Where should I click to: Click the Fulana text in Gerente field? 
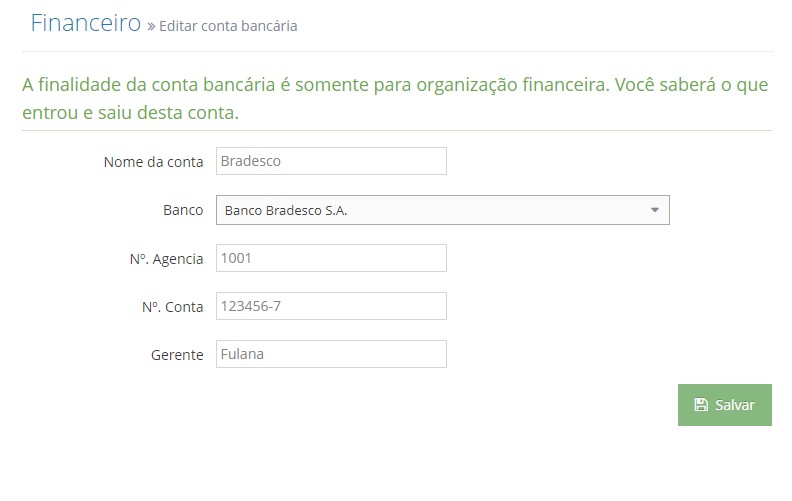[x=242, y=354]
